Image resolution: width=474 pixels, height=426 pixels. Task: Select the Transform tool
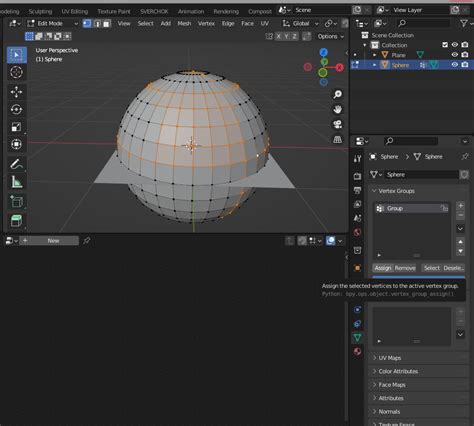point(16,144)
